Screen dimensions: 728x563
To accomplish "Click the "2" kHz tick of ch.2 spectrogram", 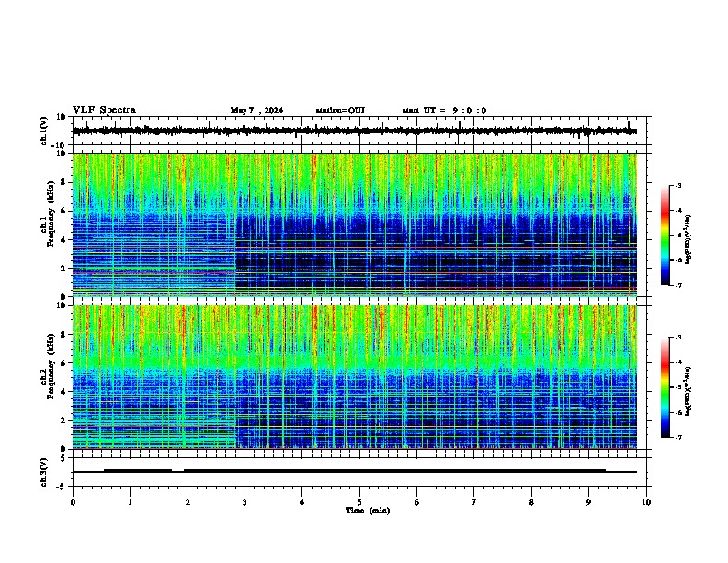I will pos(63,420).
